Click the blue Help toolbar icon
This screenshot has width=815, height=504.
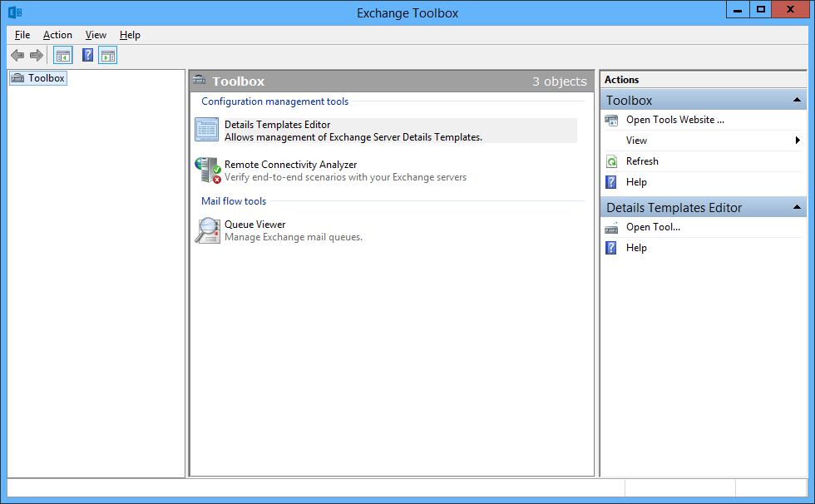pos(88,55)
